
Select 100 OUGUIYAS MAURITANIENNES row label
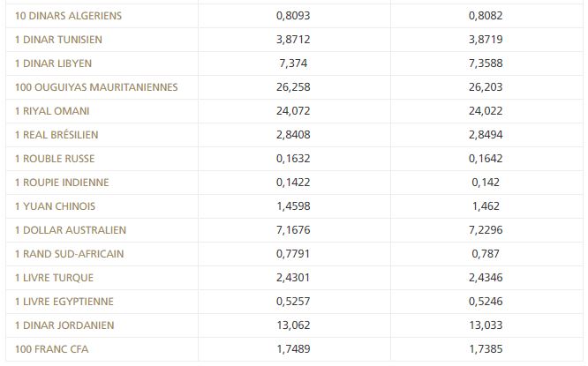tap(96, 87)
